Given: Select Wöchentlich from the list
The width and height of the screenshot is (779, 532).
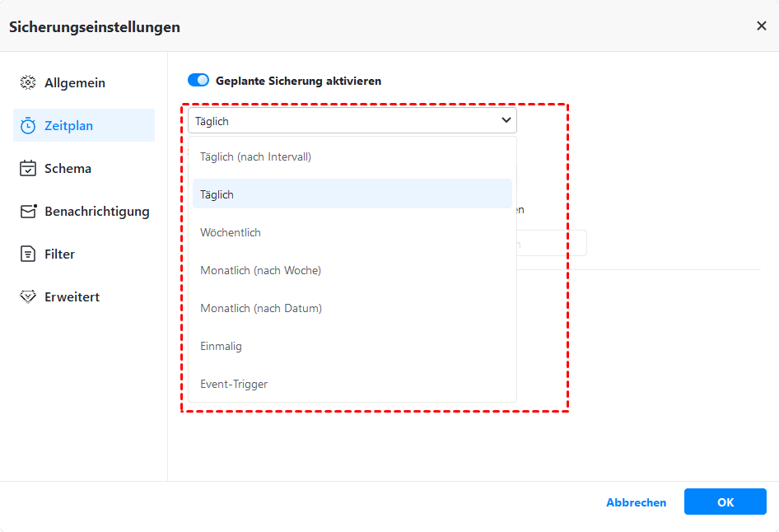Looking at the screenshot, I should (231, 232).
